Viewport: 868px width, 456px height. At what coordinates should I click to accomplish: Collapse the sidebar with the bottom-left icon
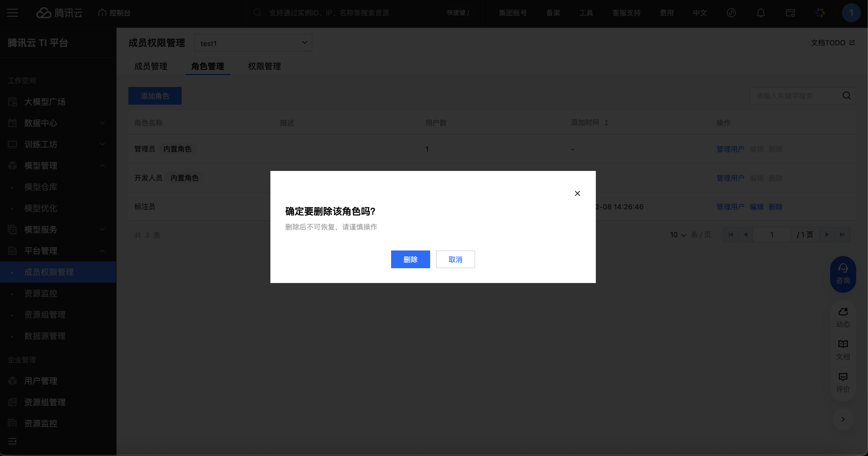(12, 441)
